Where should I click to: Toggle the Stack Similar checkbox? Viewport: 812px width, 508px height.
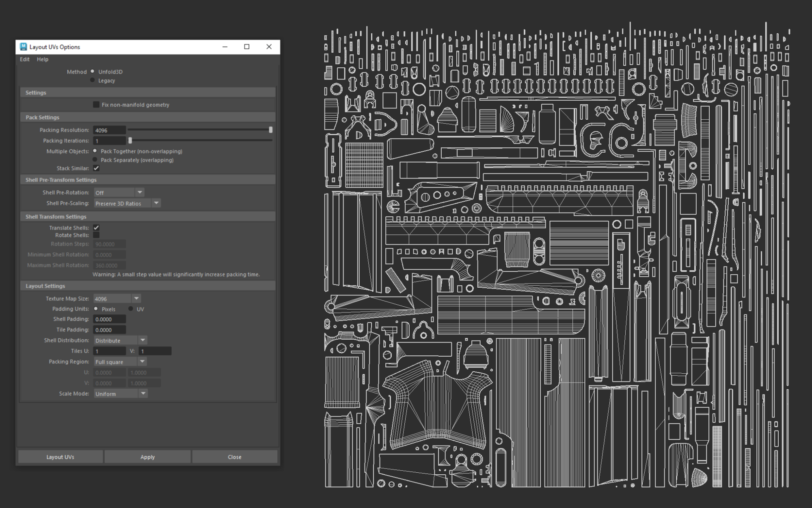tap(96, 168)
